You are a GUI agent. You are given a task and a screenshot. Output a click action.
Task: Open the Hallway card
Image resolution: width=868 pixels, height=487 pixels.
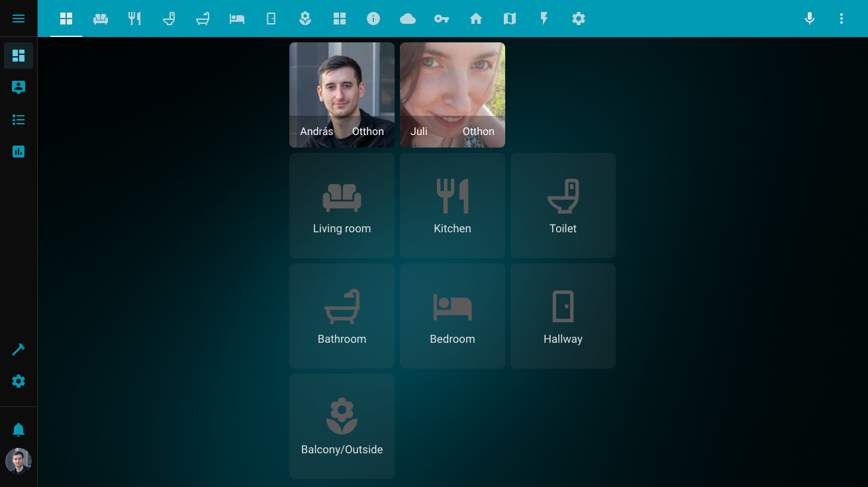[563, 316]
